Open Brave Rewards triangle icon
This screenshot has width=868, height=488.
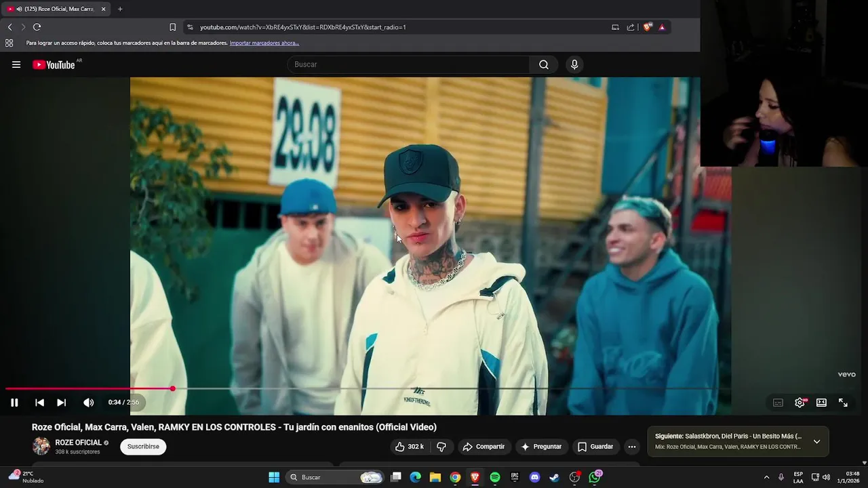point(662,27)
